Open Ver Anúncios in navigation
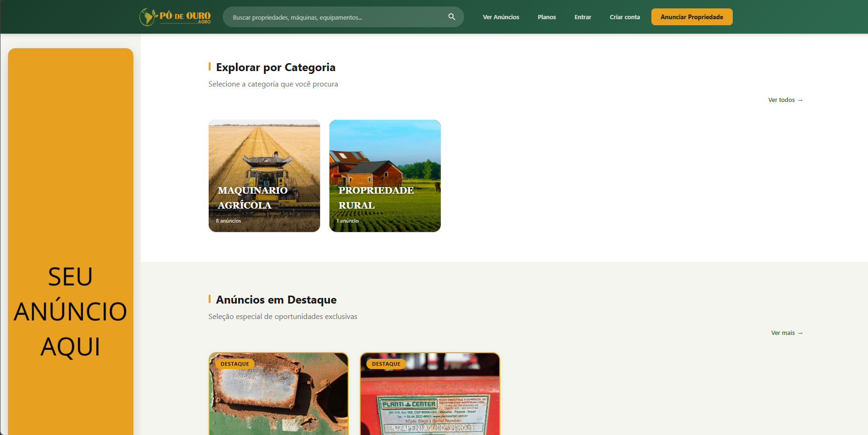The height and width of the screenshot is (435, 868). click(501, 17)
